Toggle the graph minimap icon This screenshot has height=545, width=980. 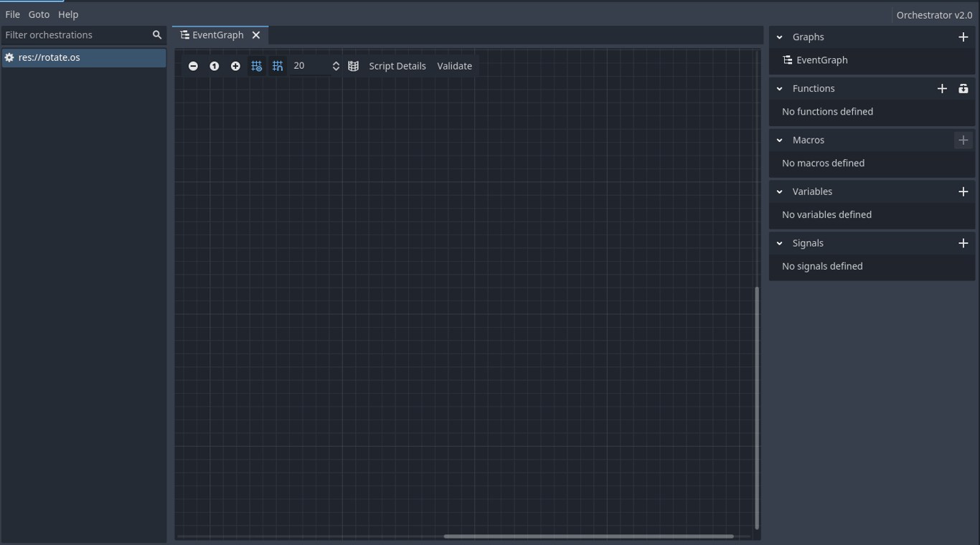353,66
